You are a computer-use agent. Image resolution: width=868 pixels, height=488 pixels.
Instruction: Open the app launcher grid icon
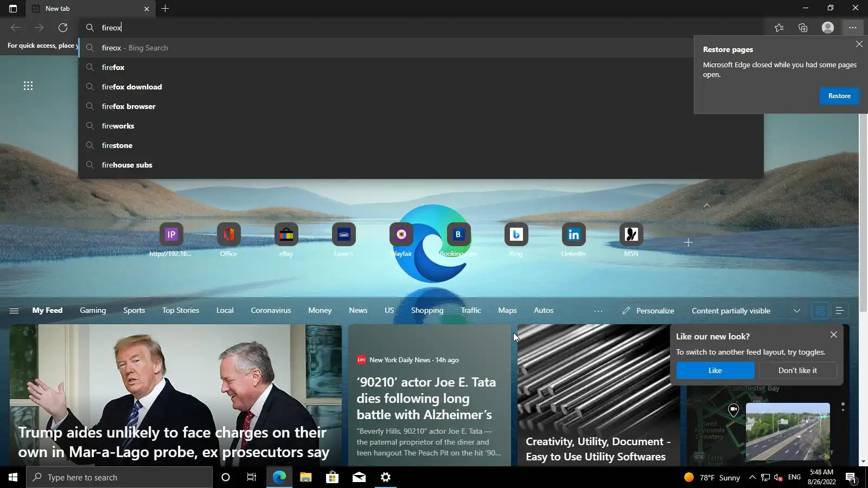[28, 86]
